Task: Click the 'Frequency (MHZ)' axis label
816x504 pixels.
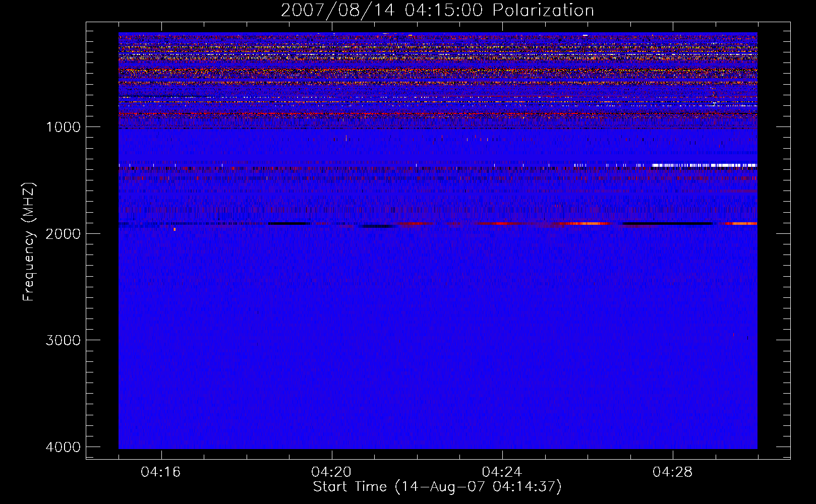Action: 29,242
